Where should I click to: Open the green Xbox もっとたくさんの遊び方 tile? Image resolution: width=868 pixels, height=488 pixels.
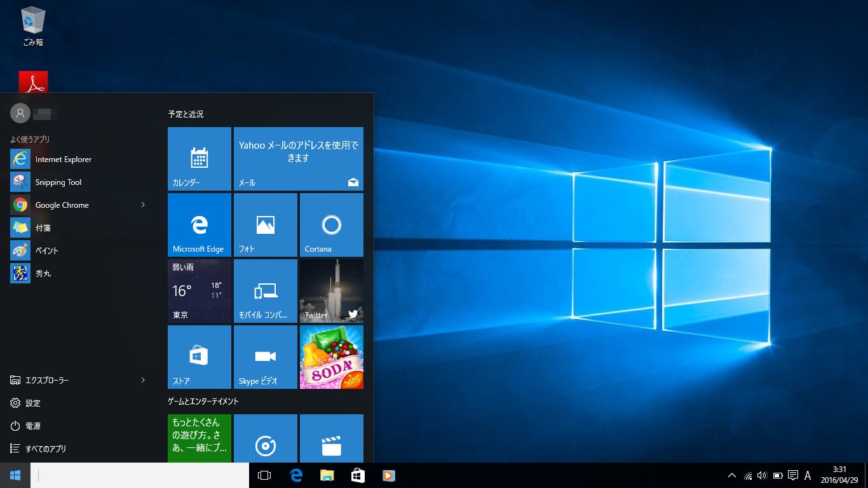coord(200,438)
